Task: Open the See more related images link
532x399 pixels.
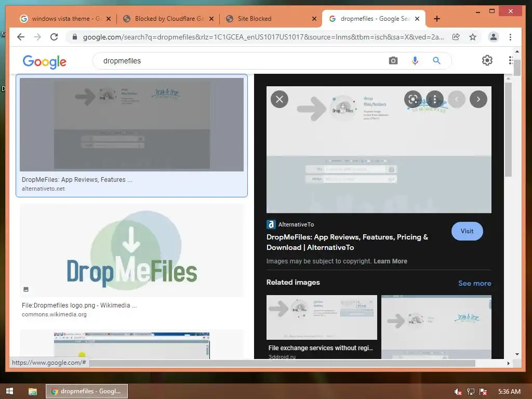Action: [x=475, y=283]
